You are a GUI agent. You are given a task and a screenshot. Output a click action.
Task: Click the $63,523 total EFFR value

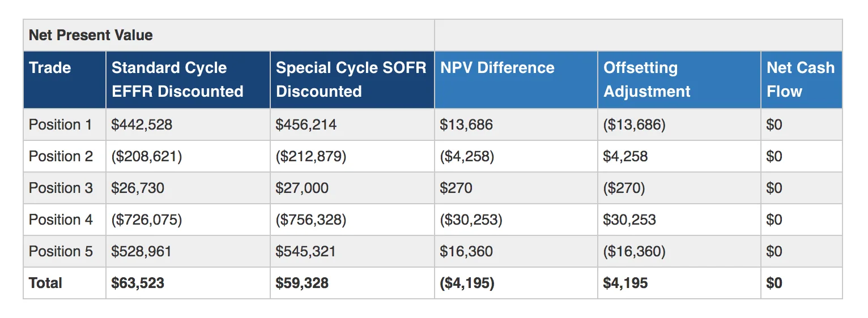(x=138, y=283)
